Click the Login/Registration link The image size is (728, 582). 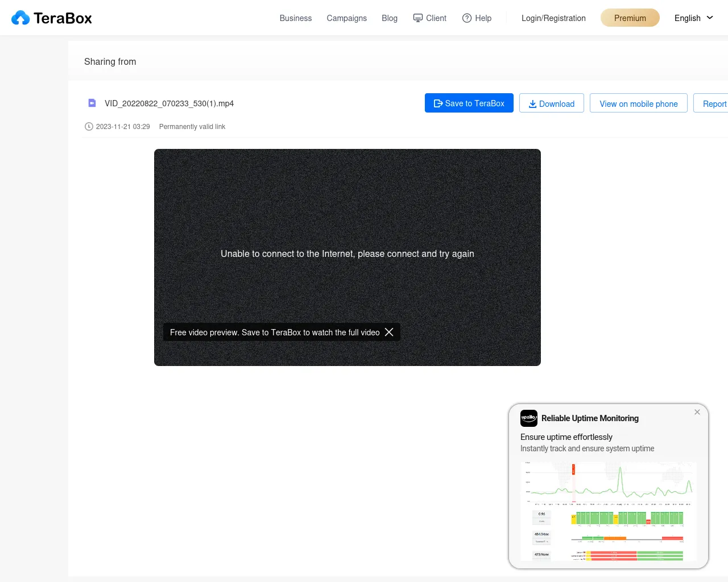(x=553, y=18)
